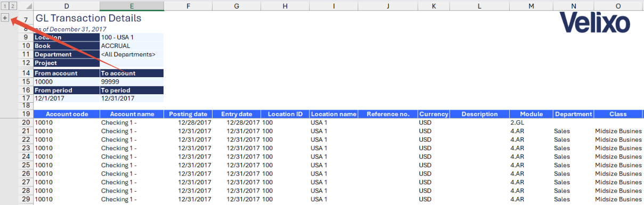Click the From period header cell
Screen dimensions: 644x205
[66, 91]
